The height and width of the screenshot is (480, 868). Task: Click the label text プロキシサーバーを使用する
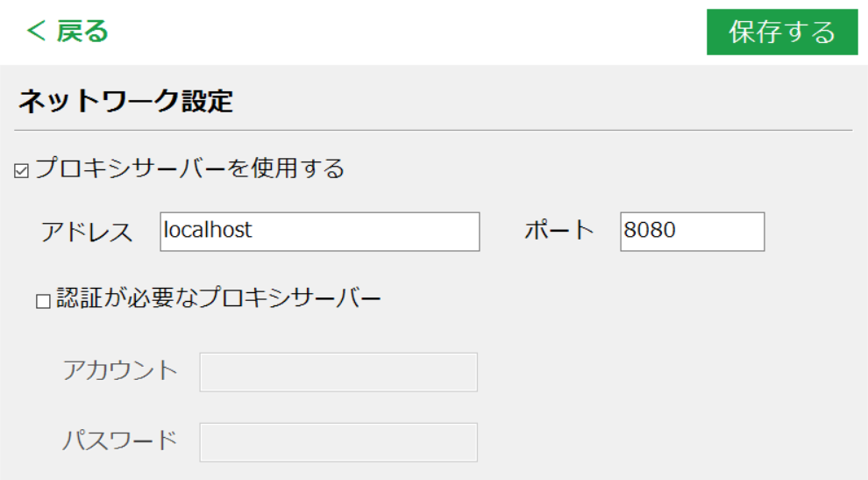point(190,168)
